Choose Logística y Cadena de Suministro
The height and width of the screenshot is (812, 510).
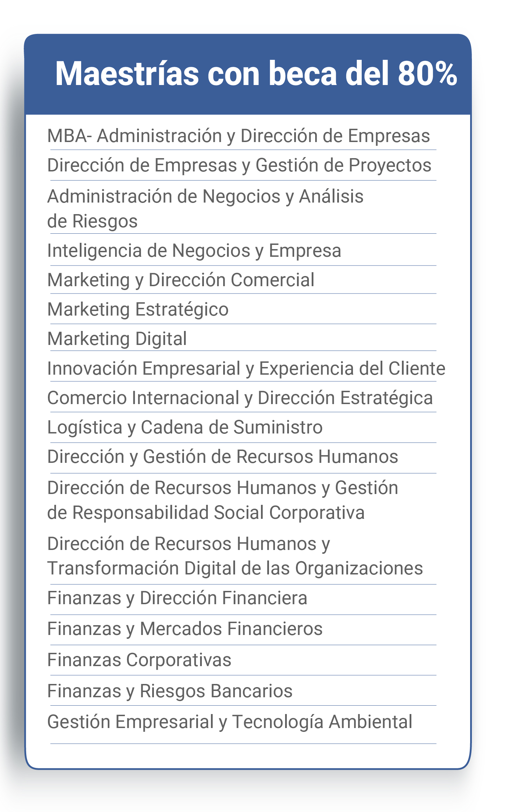pyautogui.click(x=185, y=427)
